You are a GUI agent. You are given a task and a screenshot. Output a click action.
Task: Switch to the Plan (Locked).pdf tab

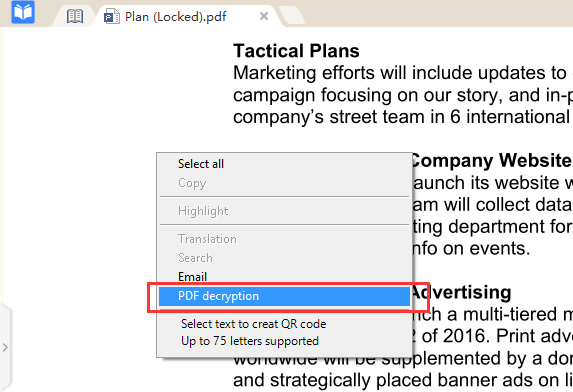[175, 17]
